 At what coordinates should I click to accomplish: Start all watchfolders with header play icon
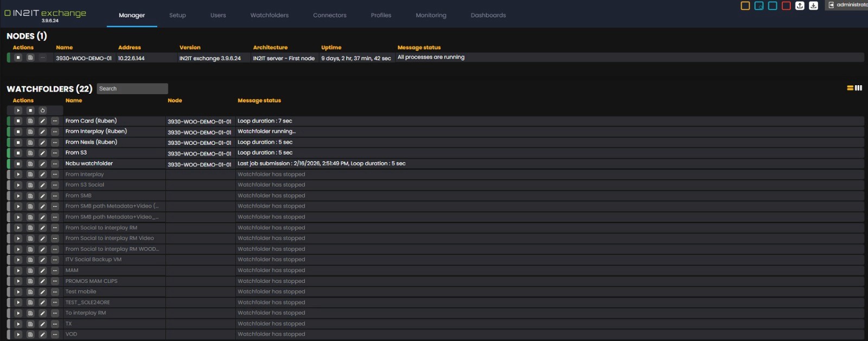pos(18,111)
